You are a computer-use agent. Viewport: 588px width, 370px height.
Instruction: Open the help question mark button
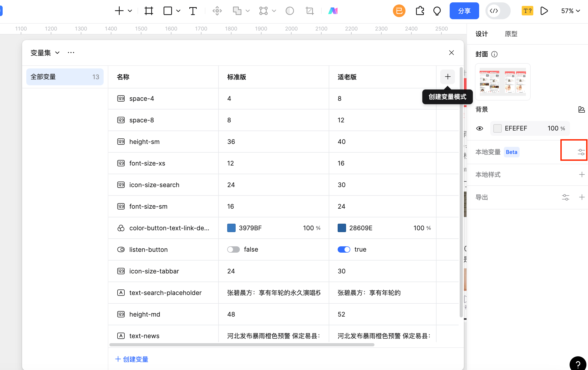[578, 364]
